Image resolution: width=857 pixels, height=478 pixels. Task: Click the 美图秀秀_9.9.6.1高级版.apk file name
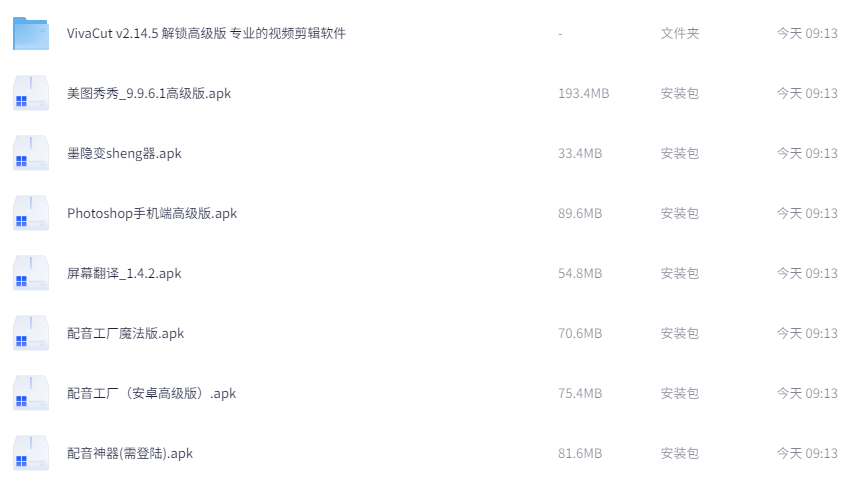point(149,93)
